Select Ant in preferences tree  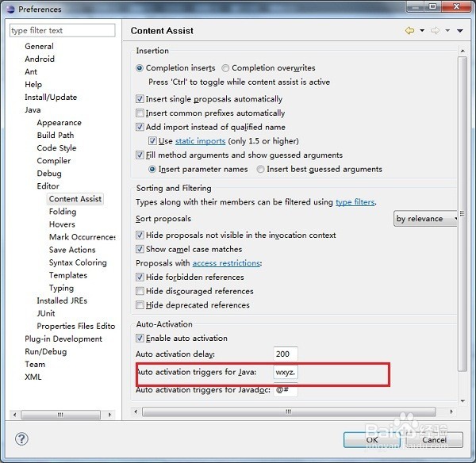click(x=31, y=71)
